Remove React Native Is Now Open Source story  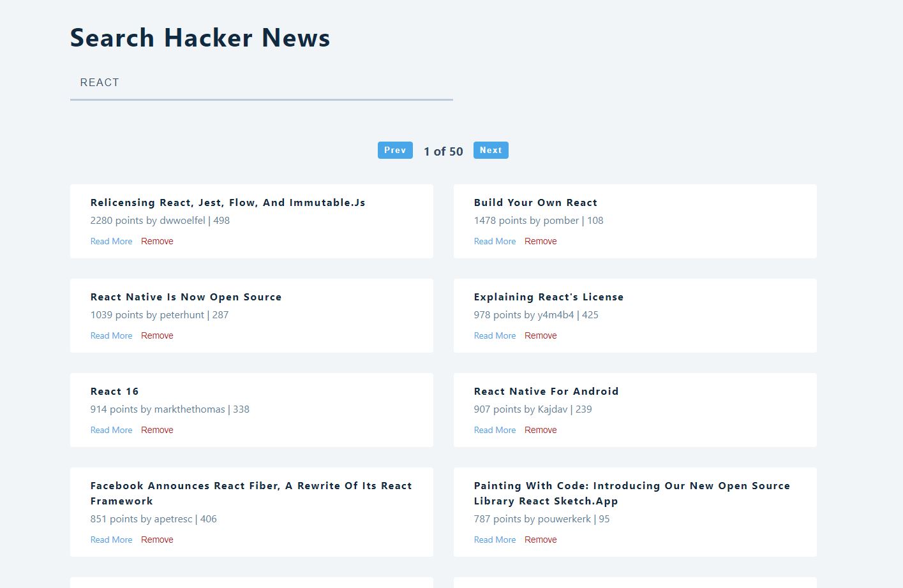pyautogui.click(x=157, y=335)
